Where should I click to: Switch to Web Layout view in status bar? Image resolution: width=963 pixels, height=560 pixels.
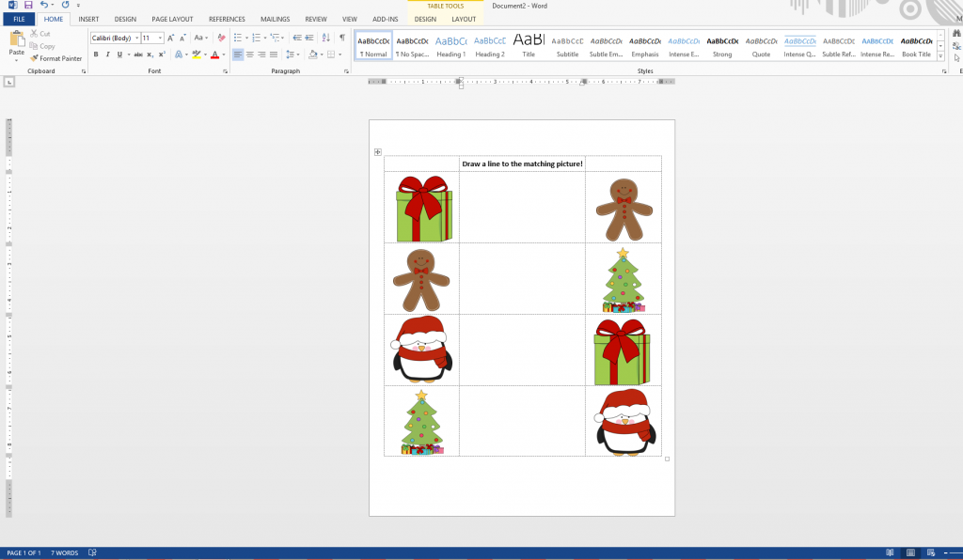coord(931,552)
